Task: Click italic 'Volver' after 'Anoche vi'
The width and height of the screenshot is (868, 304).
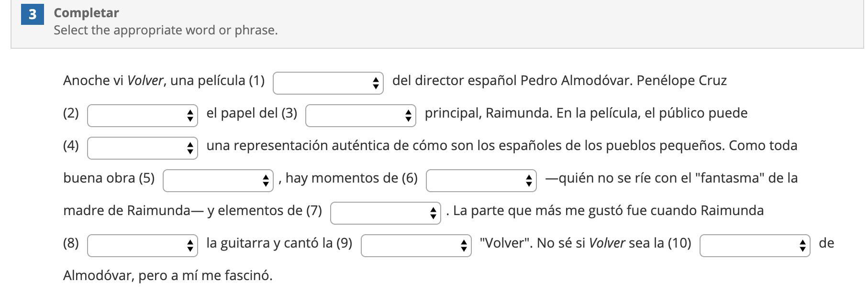Action: [x=145, y=80]
